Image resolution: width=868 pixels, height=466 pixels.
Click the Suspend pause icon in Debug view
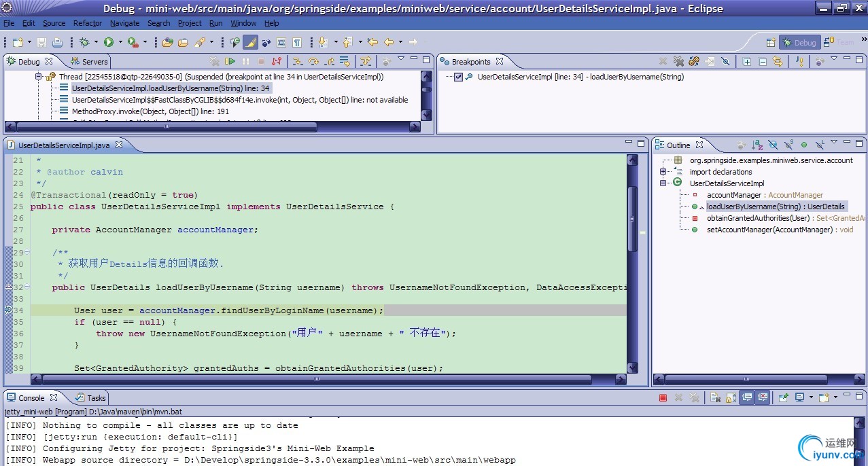[245, 61]
